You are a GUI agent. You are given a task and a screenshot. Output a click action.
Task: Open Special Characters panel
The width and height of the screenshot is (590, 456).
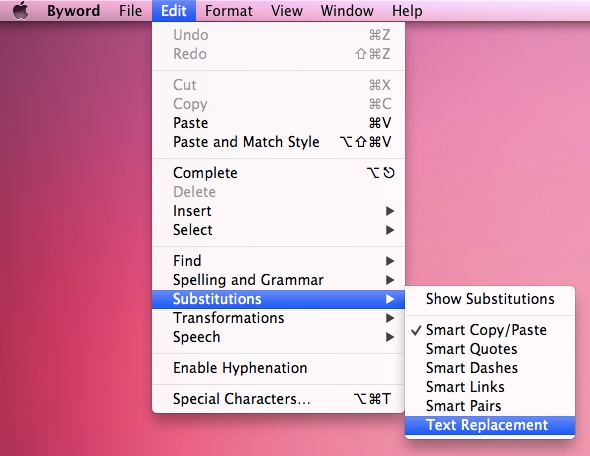coord(278,399)
